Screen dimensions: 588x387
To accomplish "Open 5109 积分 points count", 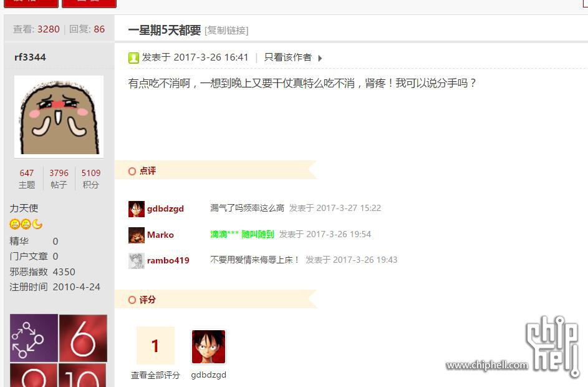I will [x=91, y=179].
